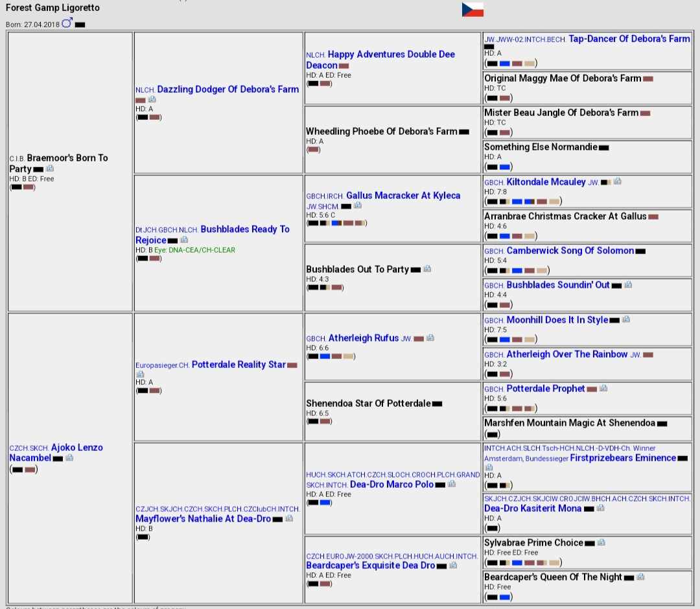The width and height of the screenshot is (700, 609).
Task: Open photo icon beside Braemoor's Born To Party
Action: pyautogui.click(x=50, y=168)
